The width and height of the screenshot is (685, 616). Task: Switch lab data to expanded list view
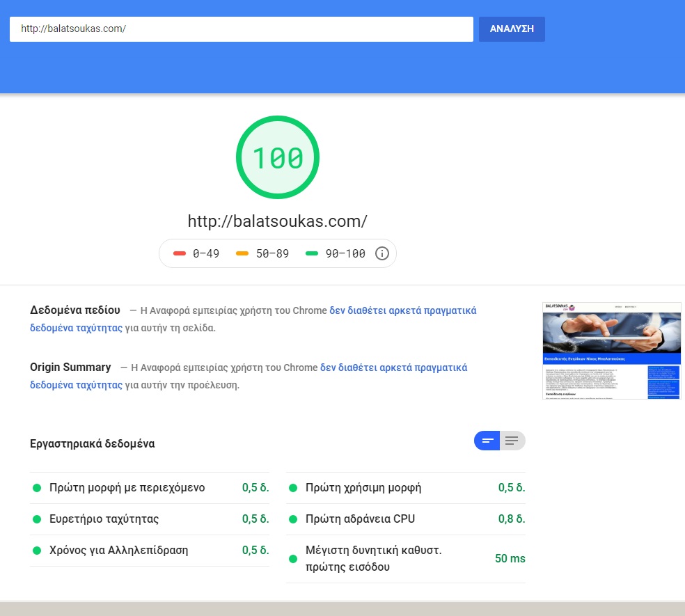(512, 440)
